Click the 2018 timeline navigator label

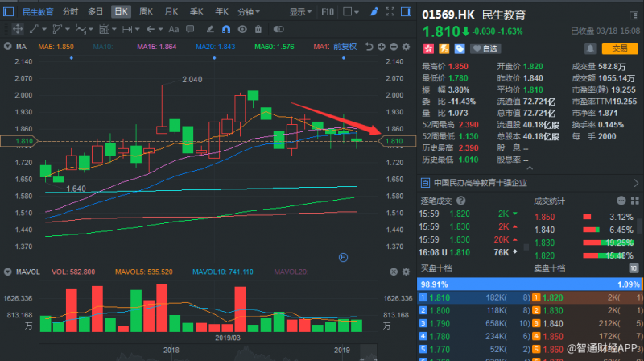click(x=171, y=350)
